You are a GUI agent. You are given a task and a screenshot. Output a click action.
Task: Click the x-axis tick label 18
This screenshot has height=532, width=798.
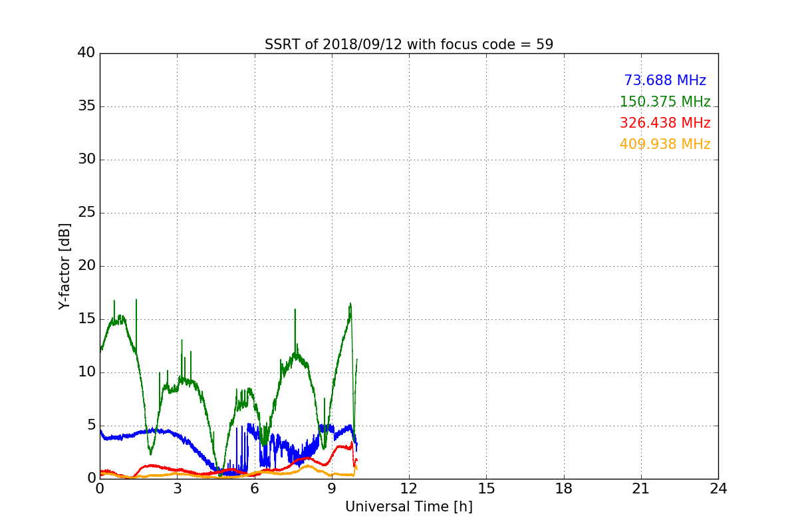[564, 489]
